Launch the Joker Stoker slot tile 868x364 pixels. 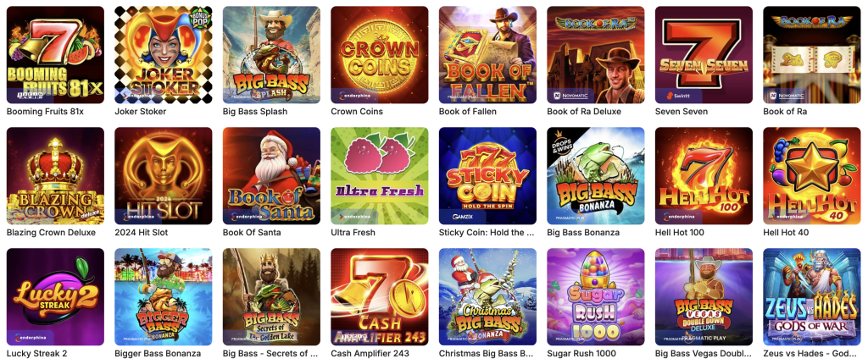point(164,55)
